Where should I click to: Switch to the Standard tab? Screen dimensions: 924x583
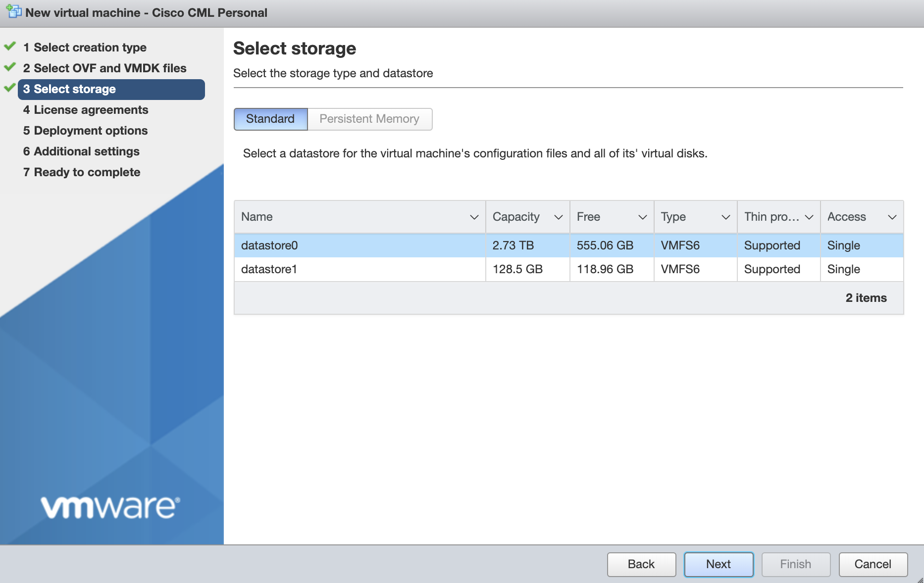(x=270, y=119)
